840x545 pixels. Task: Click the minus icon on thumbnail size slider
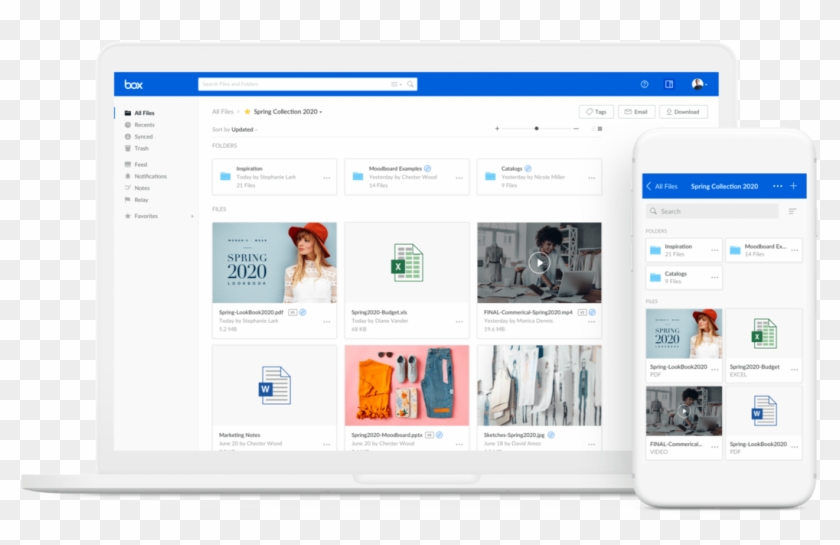coord(576,129)
